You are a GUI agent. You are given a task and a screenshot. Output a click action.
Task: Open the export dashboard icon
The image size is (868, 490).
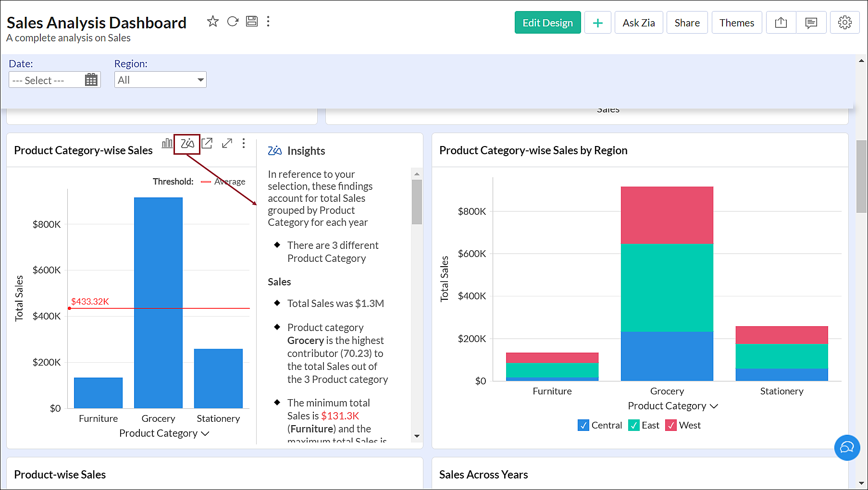pyautogui.click(x=781, y=23)
